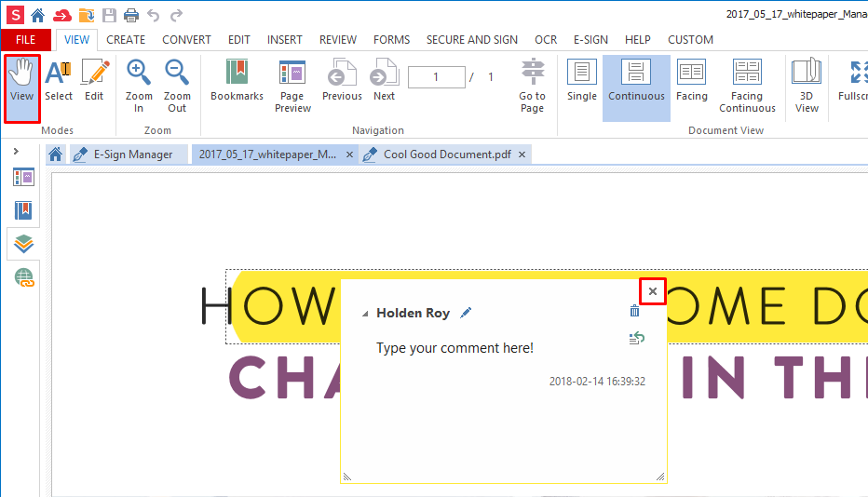868x497 pixels.
Task: Switch to Edit mode tool
Action: point(94,81)
